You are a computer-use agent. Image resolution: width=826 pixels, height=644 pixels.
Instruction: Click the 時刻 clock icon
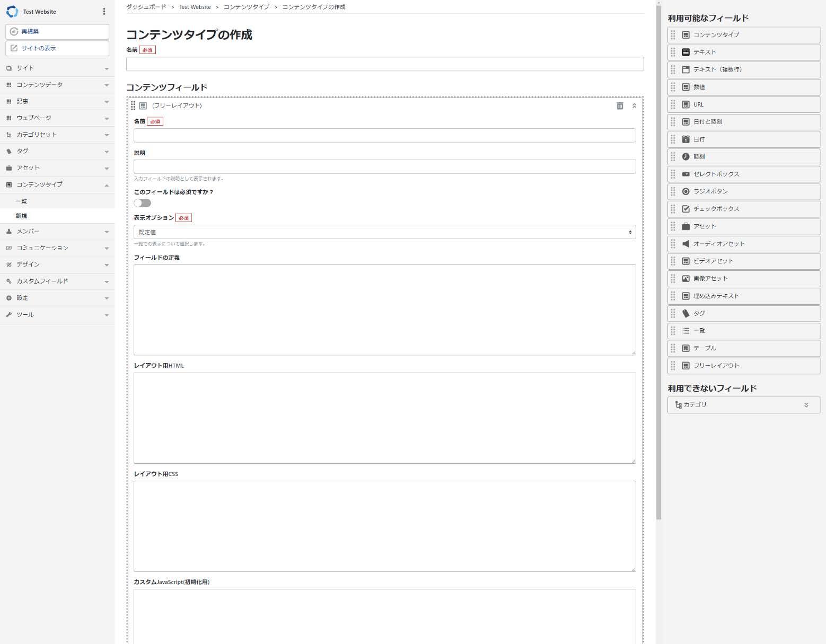point(686,156)
